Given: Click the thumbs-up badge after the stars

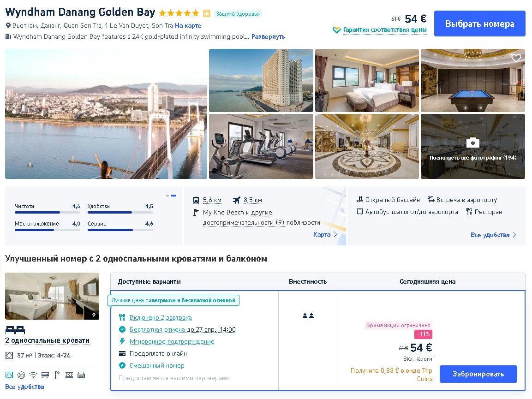Looking at the screenshot, I should pos(207,13).
